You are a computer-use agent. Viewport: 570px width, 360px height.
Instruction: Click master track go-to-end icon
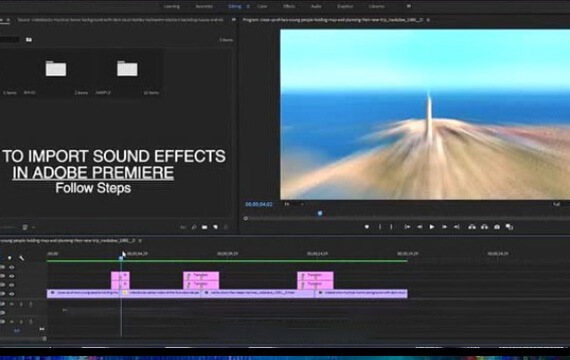[x=41, y=329]
